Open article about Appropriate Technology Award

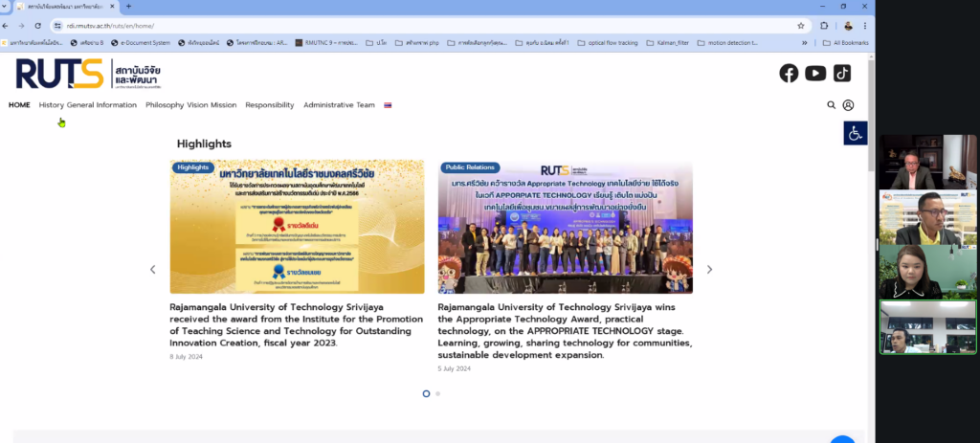[565, 331]
